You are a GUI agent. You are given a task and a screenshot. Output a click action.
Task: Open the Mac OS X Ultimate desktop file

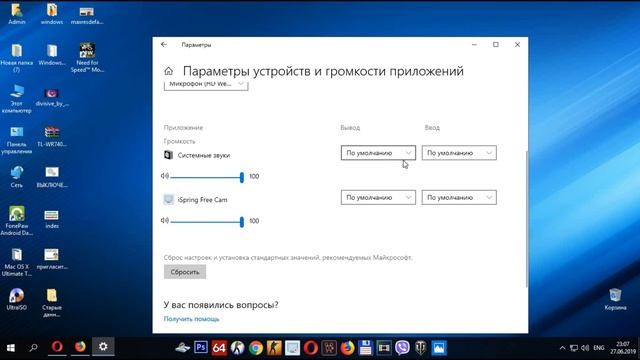[x=16, y=262]
